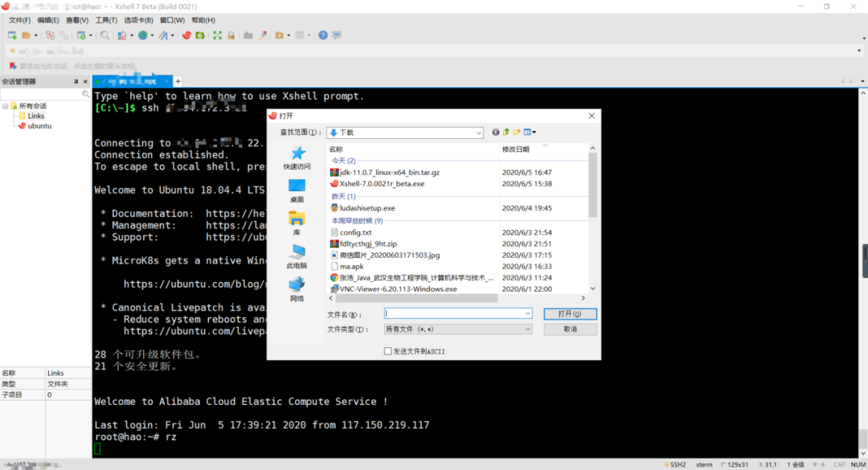Screen dimensions: 868x470
Task: Add a new tab with plus button
Action: [x=178, y=81]
